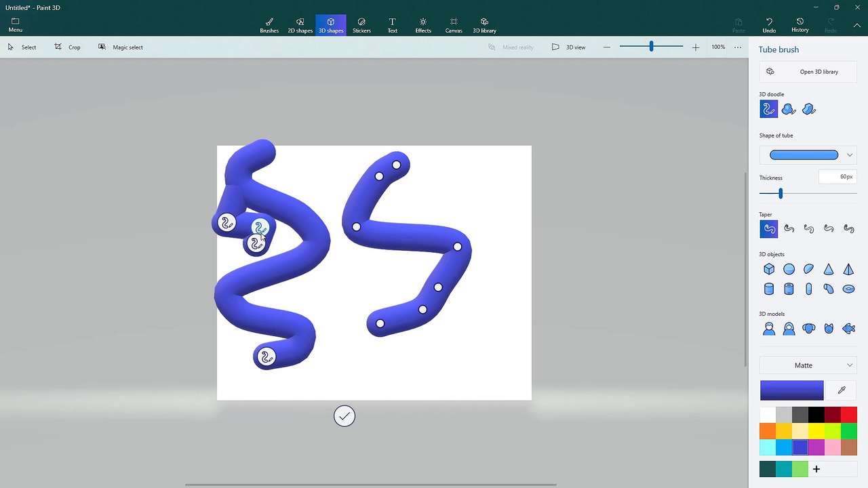The width and height of the screenshot is (868, 488).
Task: Open the Matte material dropdown
Action: click(808, 365)
